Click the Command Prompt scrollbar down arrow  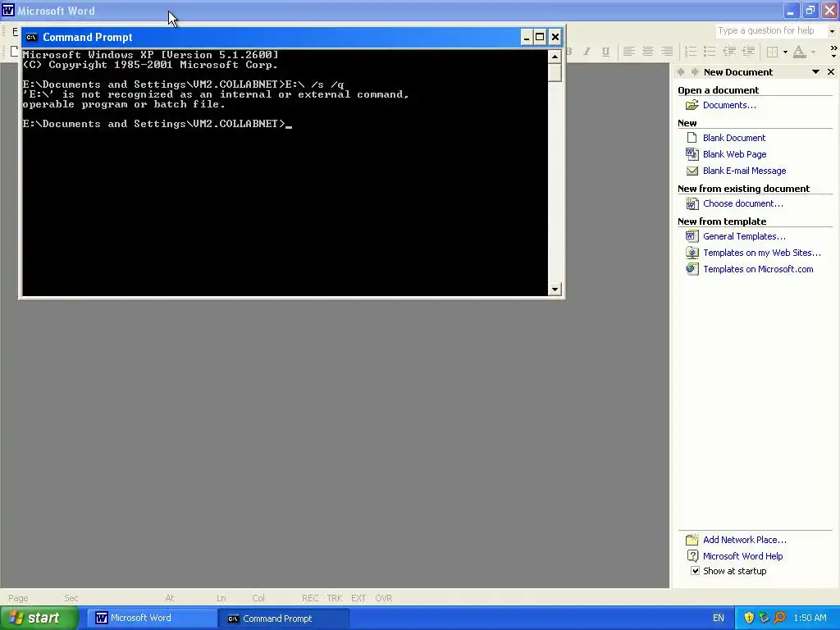pyautogui.click(x=555, y=290)
